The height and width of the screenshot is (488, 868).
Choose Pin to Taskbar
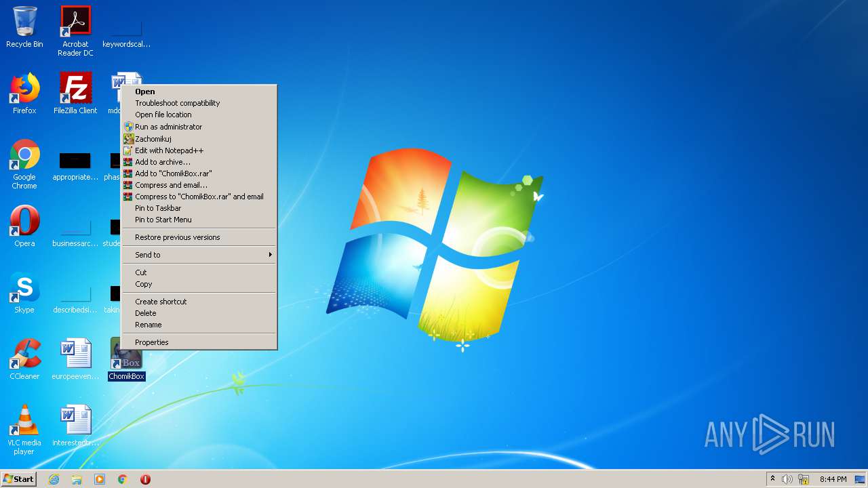point(199,208)
